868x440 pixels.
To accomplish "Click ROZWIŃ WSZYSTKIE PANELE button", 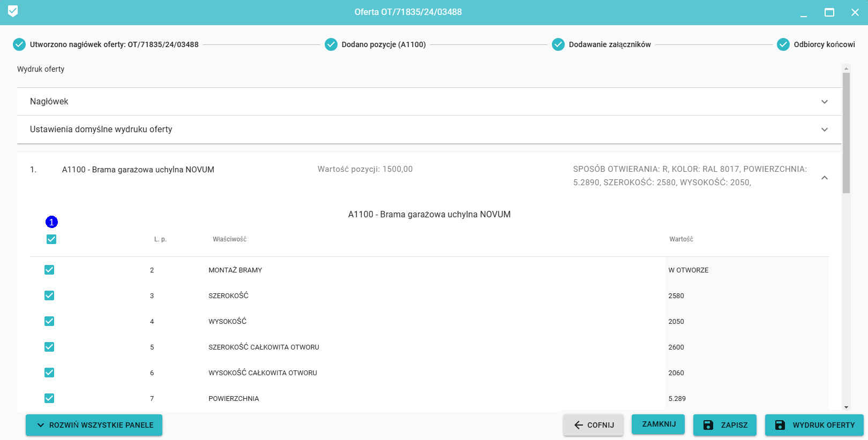I will pyautogui.click(x=94, y=425).
